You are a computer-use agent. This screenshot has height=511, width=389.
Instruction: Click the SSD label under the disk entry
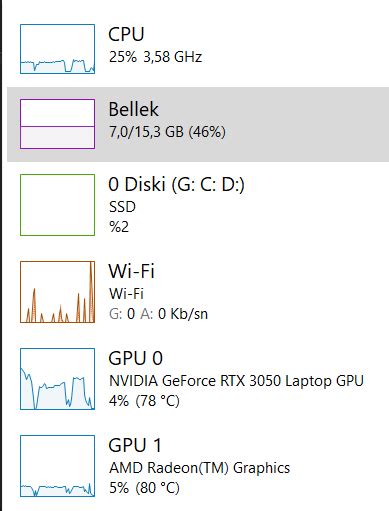[122, 207]
